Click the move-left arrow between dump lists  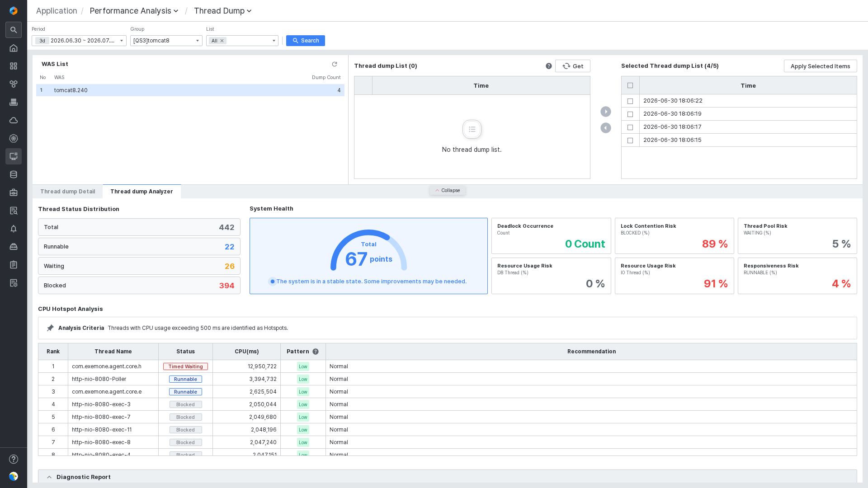(x=606, y=128)
